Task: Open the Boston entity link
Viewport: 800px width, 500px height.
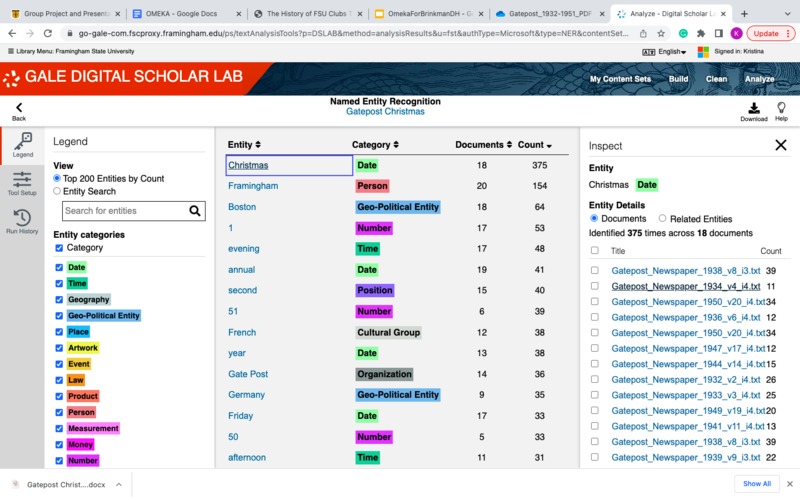Action: pyautogui.click(x=242, y=207)
